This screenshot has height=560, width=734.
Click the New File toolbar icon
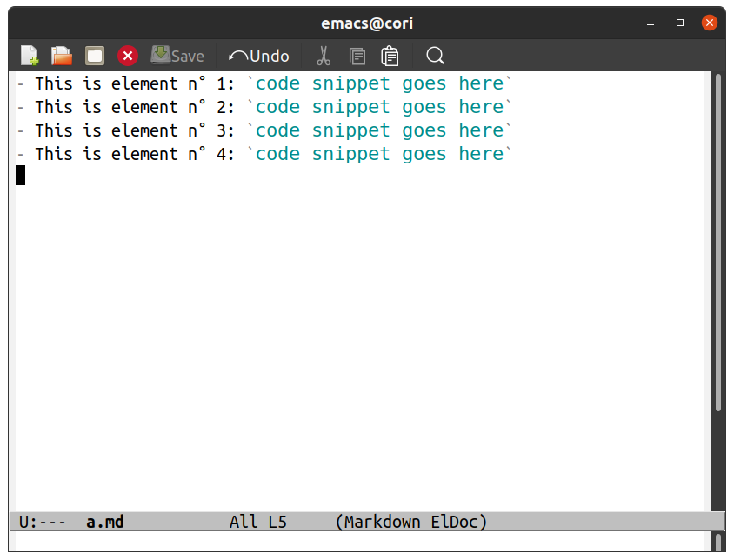point(30,56)
